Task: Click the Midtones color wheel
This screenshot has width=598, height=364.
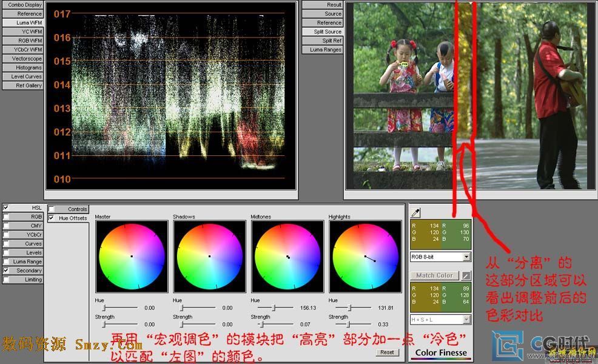Action: pos(287,257)
